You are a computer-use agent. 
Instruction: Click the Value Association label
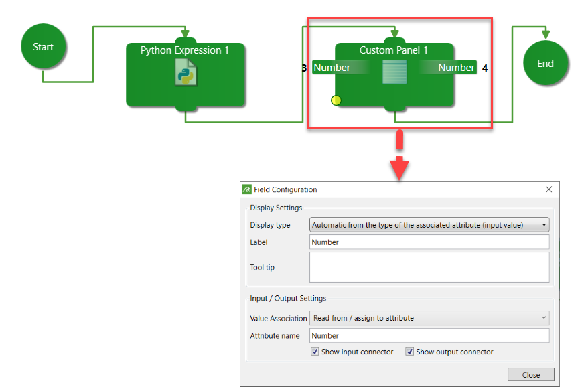click(278, 319)
